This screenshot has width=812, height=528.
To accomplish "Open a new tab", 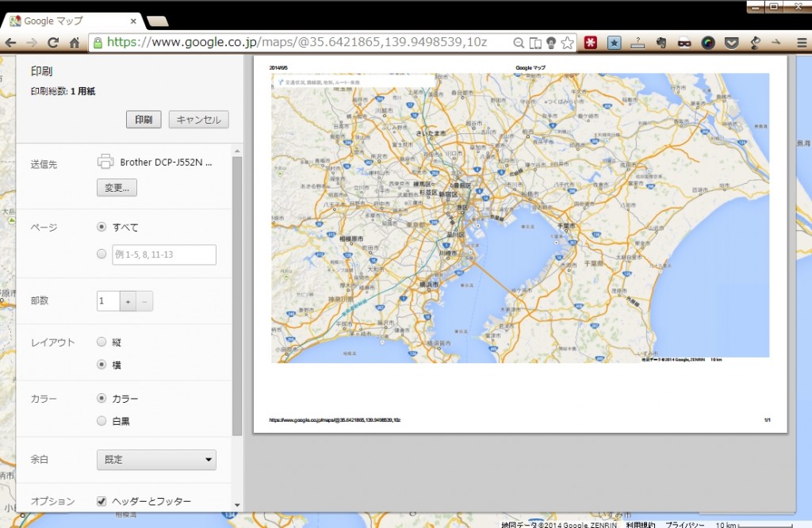I will pos(158,21).
